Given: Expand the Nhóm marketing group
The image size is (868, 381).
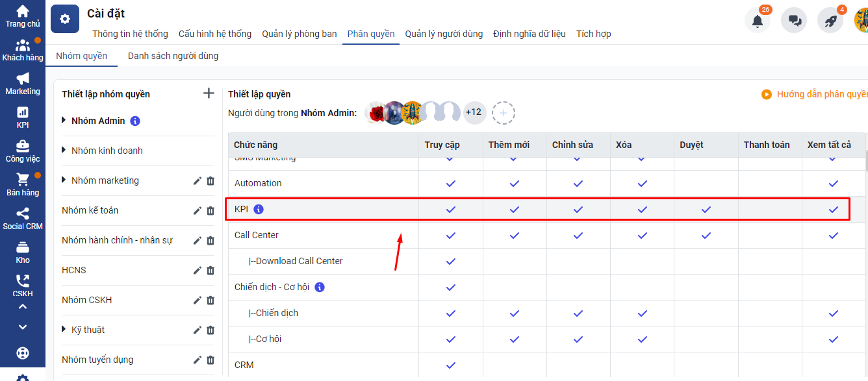Looking at the screenshot, I should coord(64,180).
